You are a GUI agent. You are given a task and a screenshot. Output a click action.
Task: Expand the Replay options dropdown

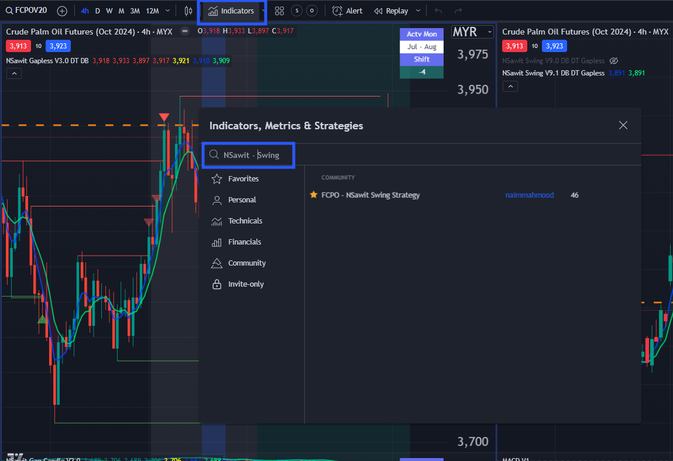click(418, 11)
